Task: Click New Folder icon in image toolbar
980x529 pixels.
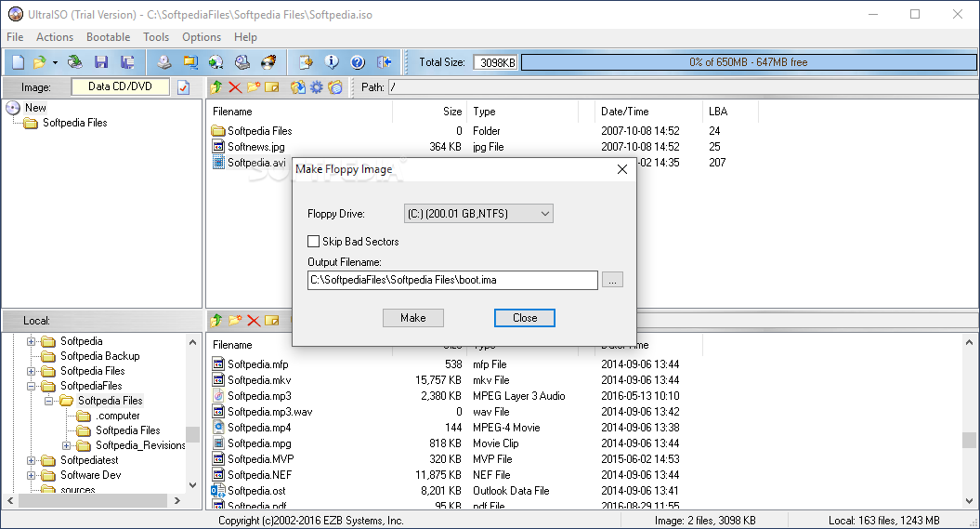Action: pos(253,86)
